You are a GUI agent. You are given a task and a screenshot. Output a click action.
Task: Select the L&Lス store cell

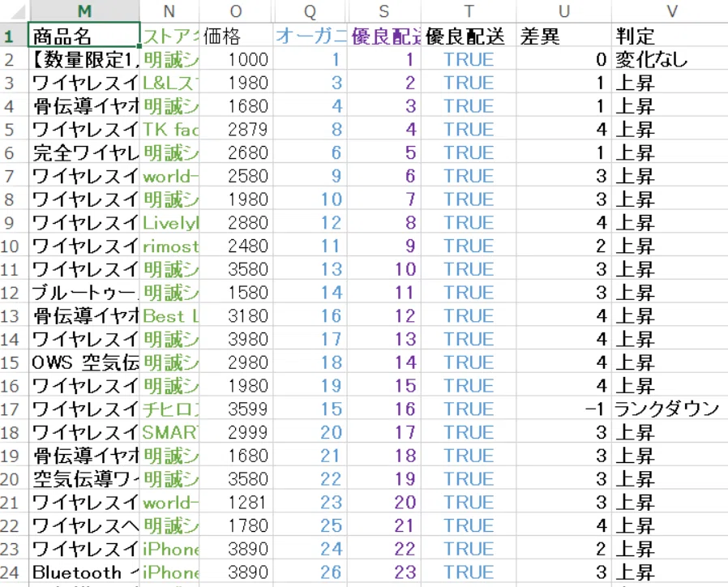[169, 83]
